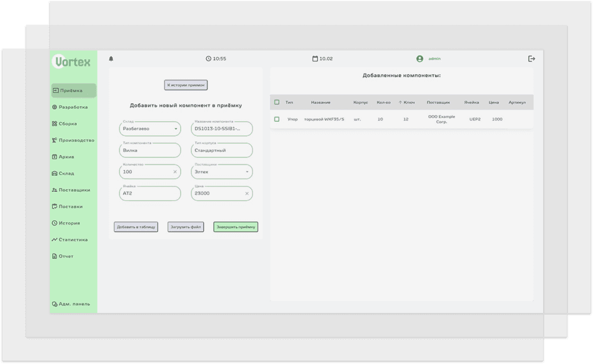Image resolution: width=593 pixels, height=364 pixels.
Task: Click the admin user avatar icon
Action: (419, 59)
